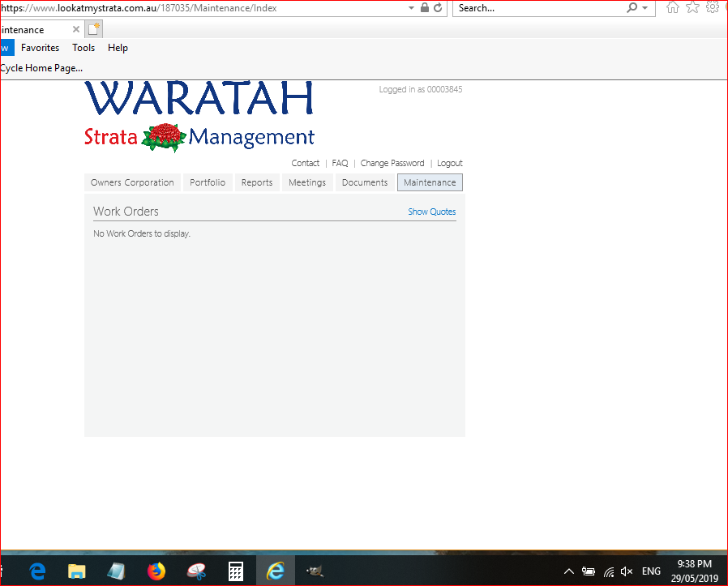The width and height of the screenshot is (728, 586).
Task: Click Change Password link
Action: [x=392, y=163]
